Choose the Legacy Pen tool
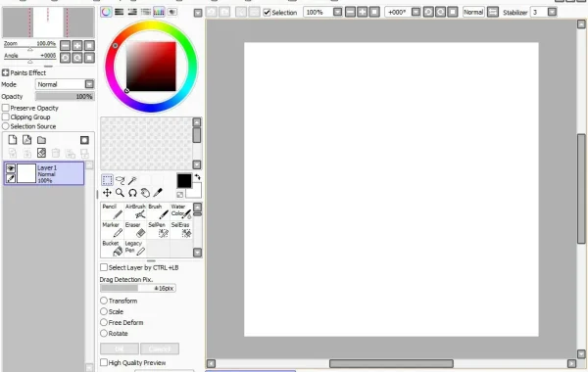Screen dimensions: 588x372 pos(135,248)
